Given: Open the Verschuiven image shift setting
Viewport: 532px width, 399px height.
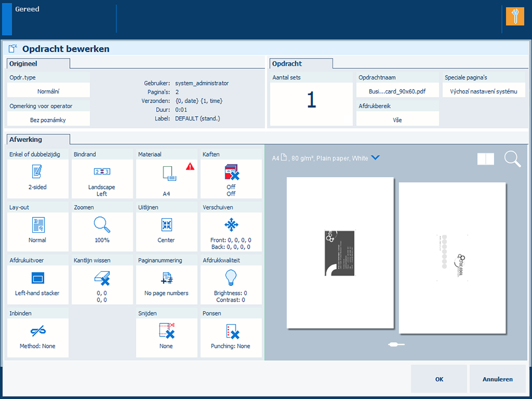Looking at the screenshot, I should click(x=231, y=230).
